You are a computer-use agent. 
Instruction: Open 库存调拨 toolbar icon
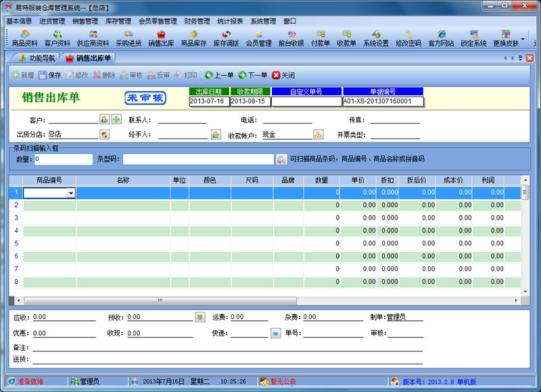[227, 38]
